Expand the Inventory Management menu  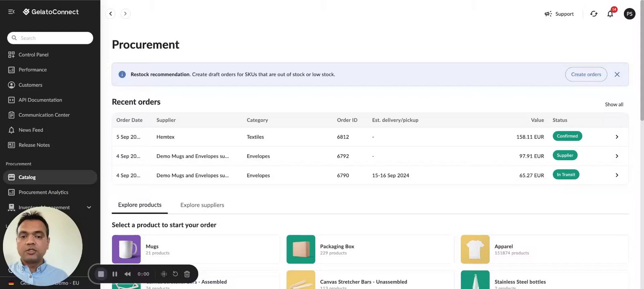click(89, 208)
